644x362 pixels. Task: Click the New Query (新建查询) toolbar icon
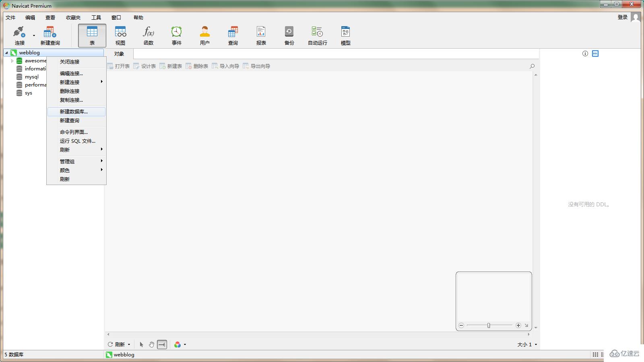50,32
